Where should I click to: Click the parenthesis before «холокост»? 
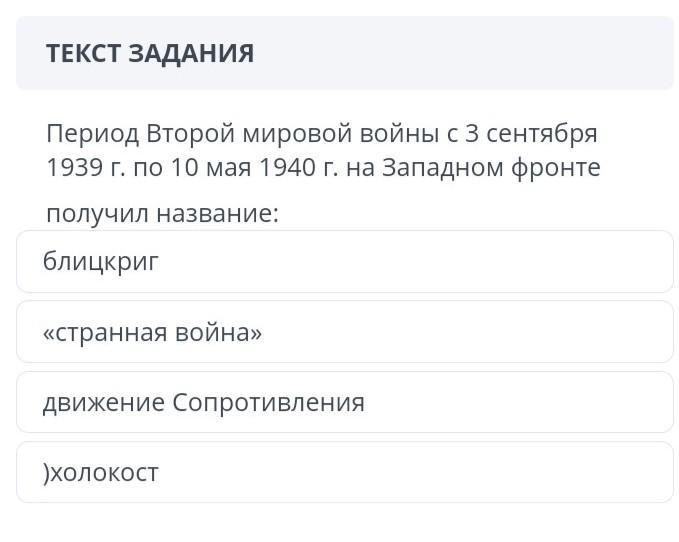point(46,472)
